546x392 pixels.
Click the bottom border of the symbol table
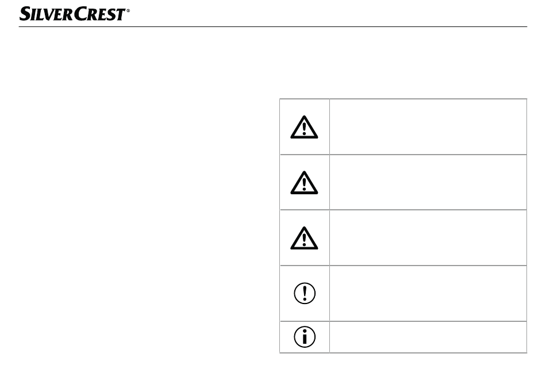(403, 353)
